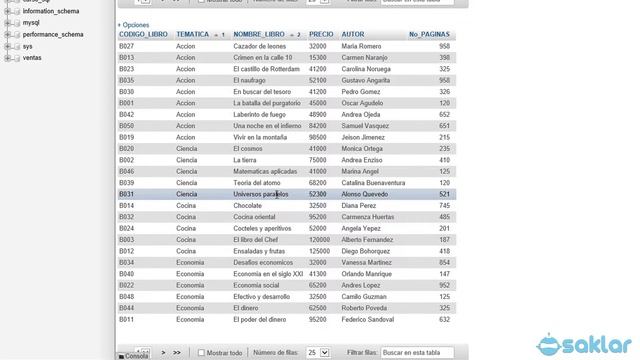Select author 'Catalina Buenaventura'
The width and height of the screenshot is (640, 360).
pyautogui.click(x=373, y=183)
